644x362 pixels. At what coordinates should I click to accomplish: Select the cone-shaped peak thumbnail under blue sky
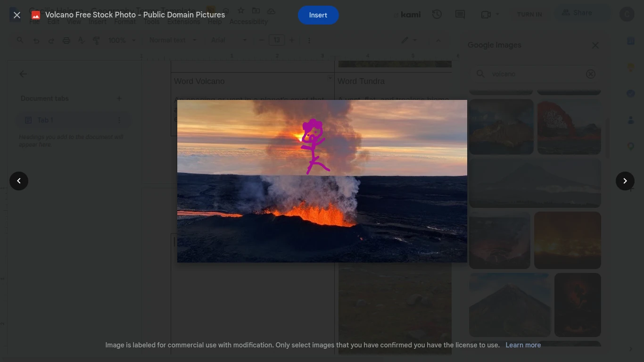510,304
